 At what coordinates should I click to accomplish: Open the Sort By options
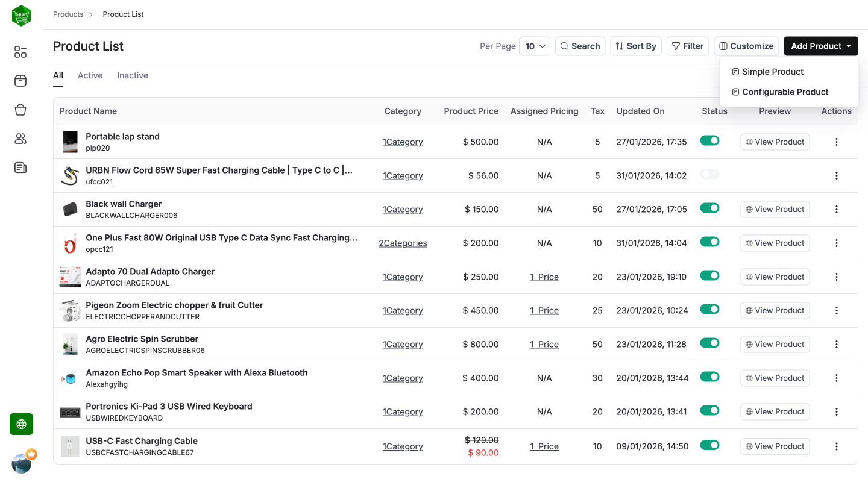tap(636, 46)
